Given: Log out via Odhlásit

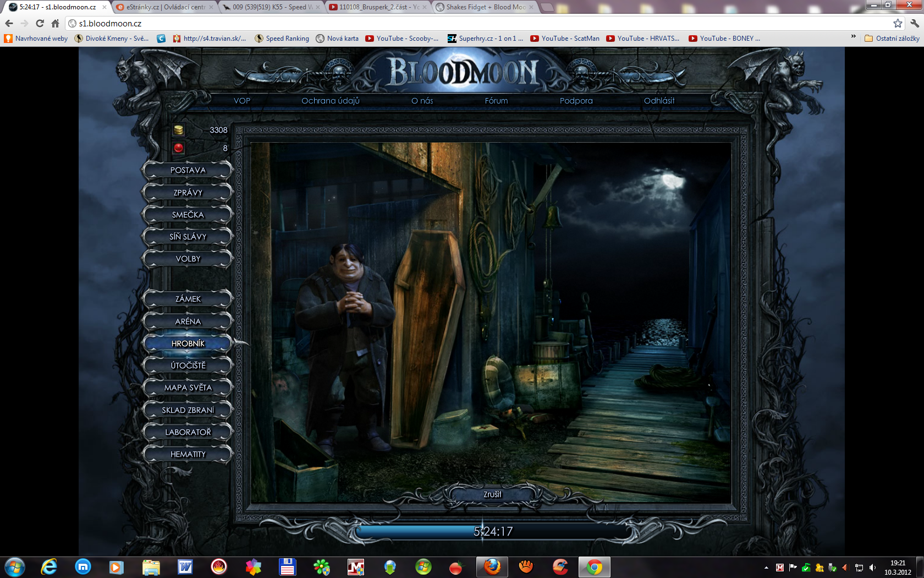Looking at the screenshot, I should pos(659,101).
